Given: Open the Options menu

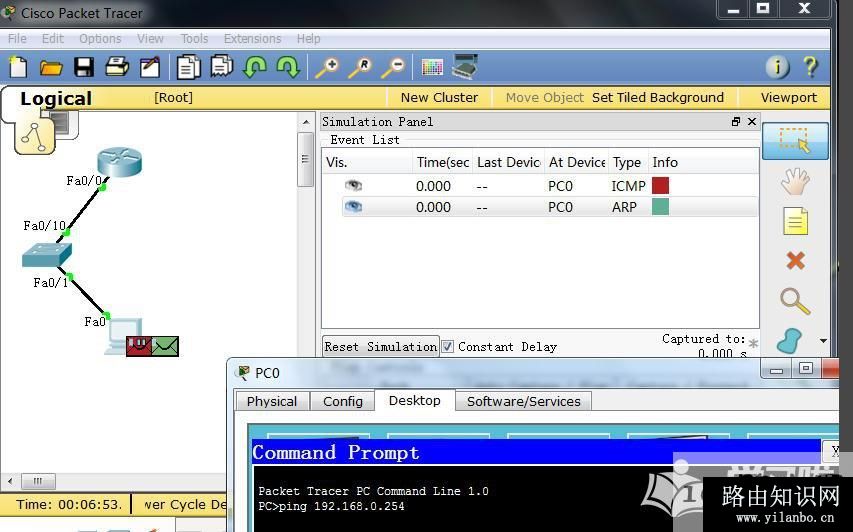Looking at the screenshot, I should tap(100, 39).
